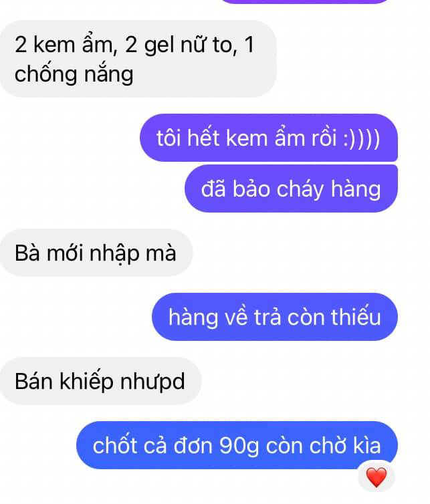Click the red heart reaction icon
The width and height of the screenshot is (430, 504).
pos(377,477)
